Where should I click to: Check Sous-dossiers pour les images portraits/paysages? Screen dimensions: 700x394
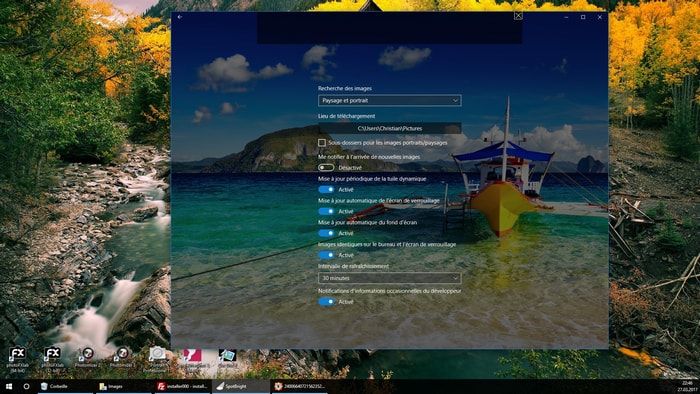(x=321, y=143)
